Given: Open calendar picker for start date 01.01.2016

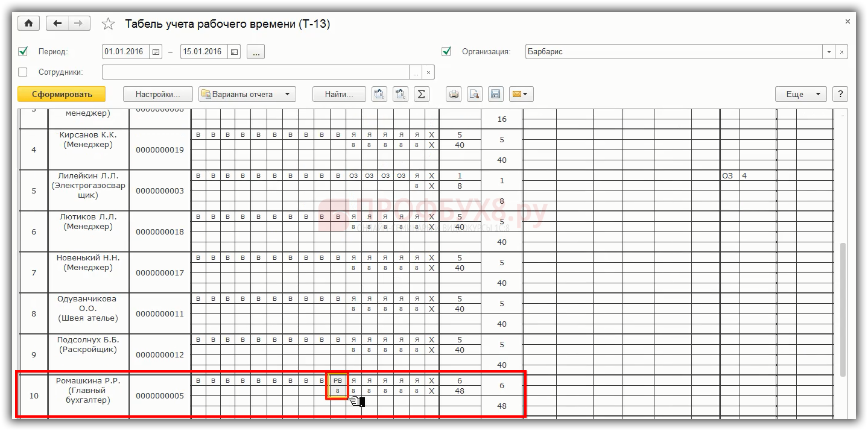Looking at the screenshot, I should (156, 52).
